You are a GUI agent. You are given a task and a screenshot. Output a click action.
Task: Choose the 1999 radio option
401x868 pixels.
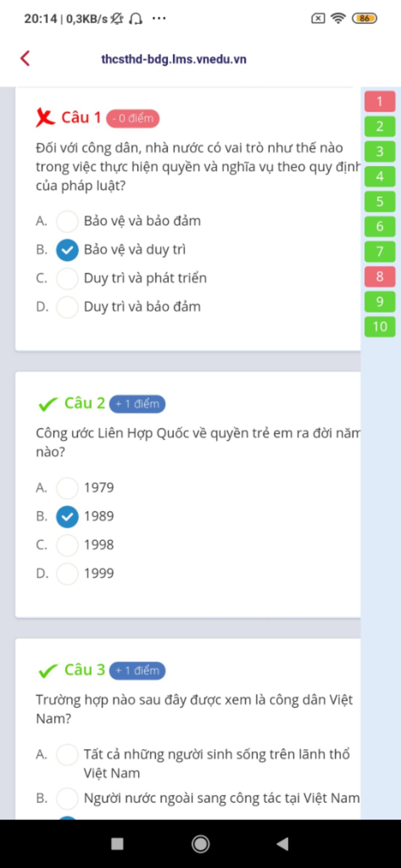pos(67,574)
